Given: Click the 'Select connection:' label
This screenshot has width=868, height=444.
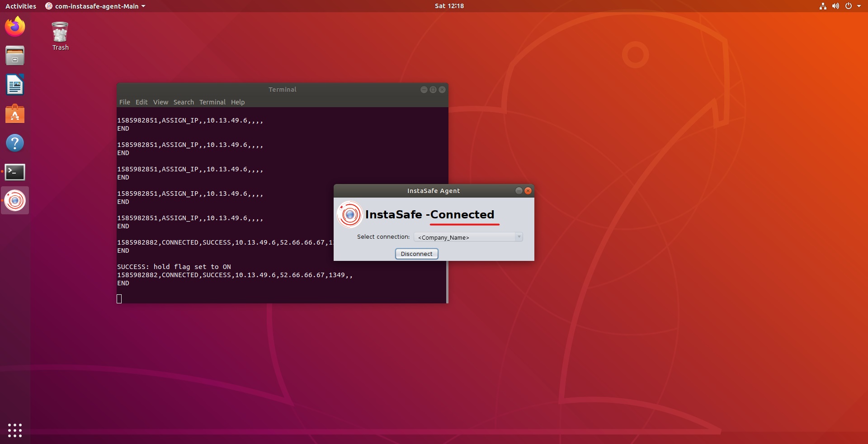Looking at the screenshot, I should tap(383, 237).
